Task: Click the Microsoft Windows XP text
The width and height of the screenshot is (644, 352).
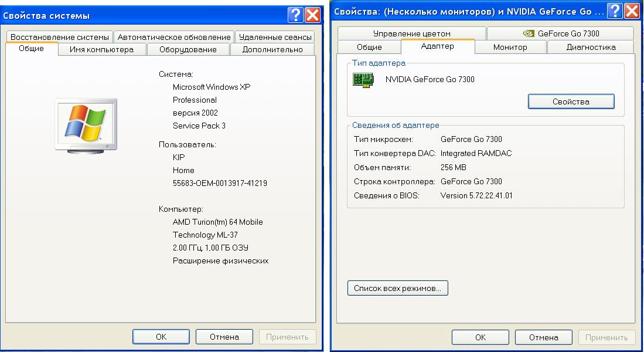Action: 212,87
